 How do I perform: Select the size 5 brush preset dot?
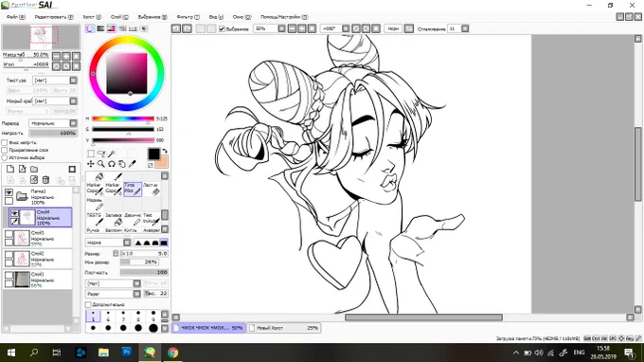point(93,316)
